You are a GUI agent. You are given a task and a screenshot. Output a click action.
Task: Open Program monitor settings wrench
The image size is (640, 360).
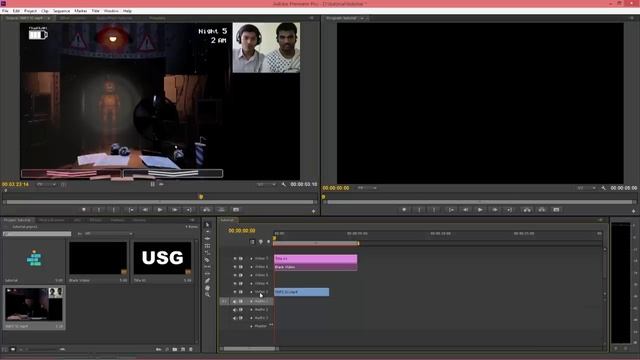coord(604,188)
